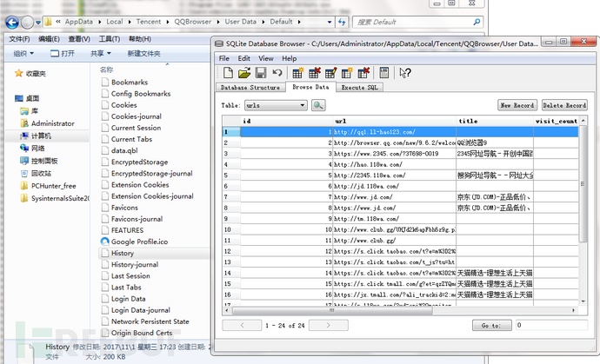Expand the 共享 dropdown in Explorer toolbar
The height and width of the screenshot is (364, 600).
click(x=100, y=54)
